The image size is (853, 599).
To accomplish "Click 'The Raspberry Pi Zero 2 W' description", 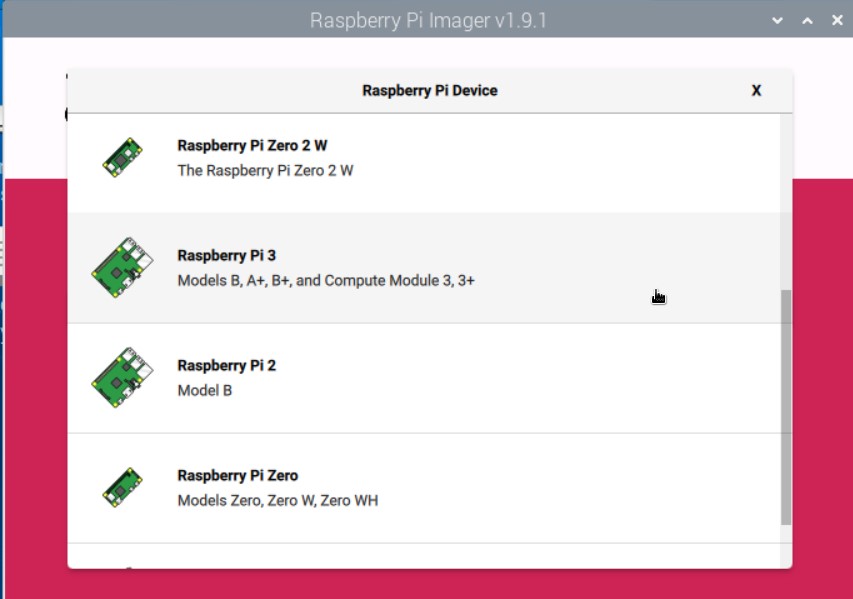I will (x=265, y=170).
